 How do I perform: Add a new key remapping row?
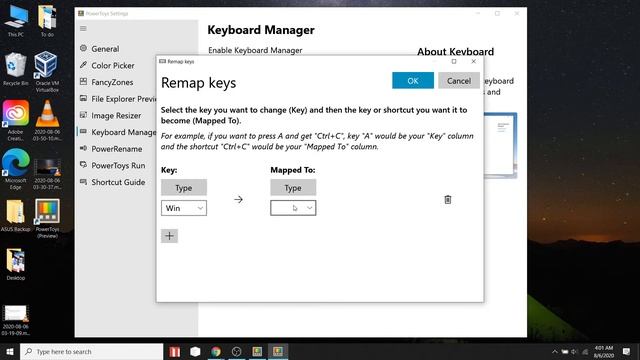169,236
